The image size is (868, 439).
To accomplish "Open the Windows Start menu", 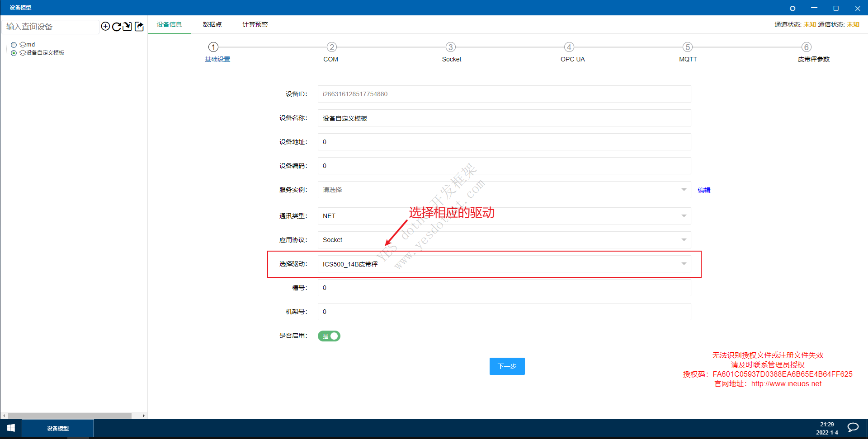I will 11,428.
